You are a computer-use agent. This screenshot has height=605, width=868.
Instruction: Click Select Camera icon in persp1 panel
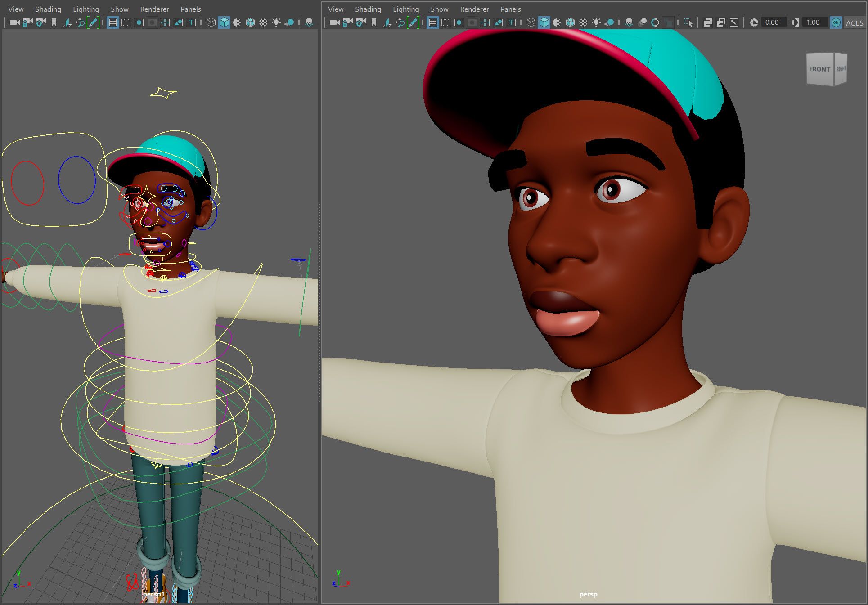coord(14,22)
